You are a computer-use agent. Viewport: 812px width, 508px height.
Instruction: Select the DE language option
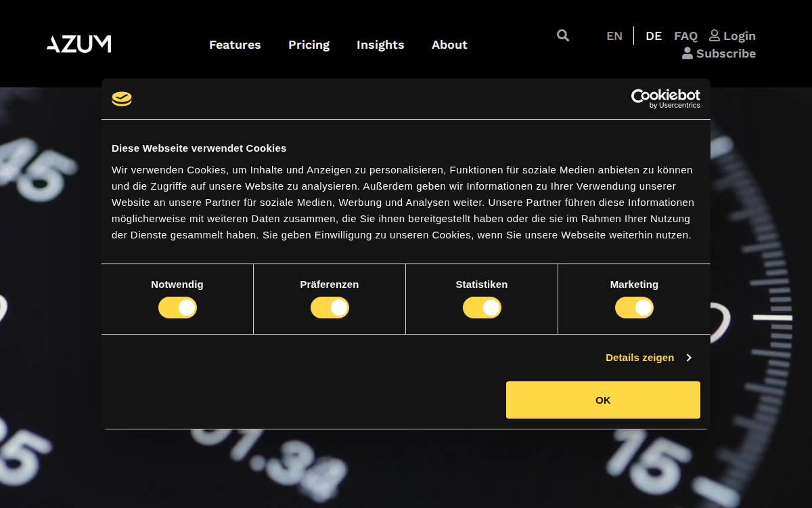pyautogui.click(x=654, y=36)
